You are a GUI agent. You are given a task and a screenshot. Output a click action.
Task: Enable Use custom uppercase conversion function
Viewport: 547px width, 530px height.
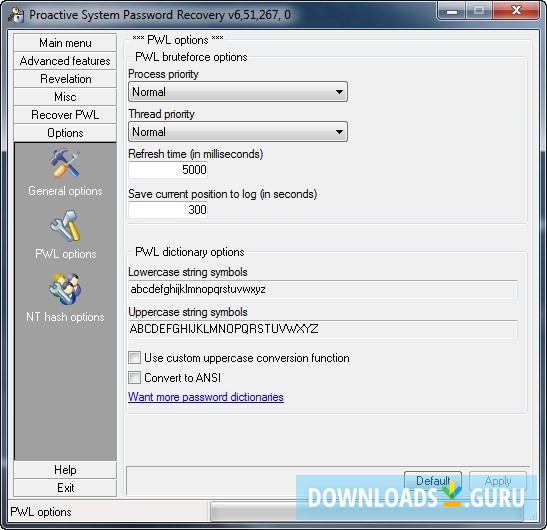[x=135, y=358]
